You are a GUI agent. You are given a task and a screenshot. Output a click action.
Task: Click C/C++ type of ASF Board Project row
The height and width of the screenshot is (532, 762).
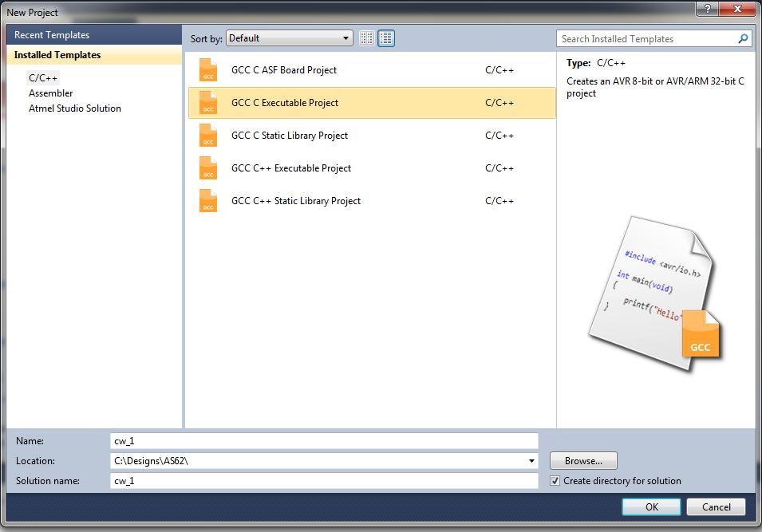click(x=499, y=70)
